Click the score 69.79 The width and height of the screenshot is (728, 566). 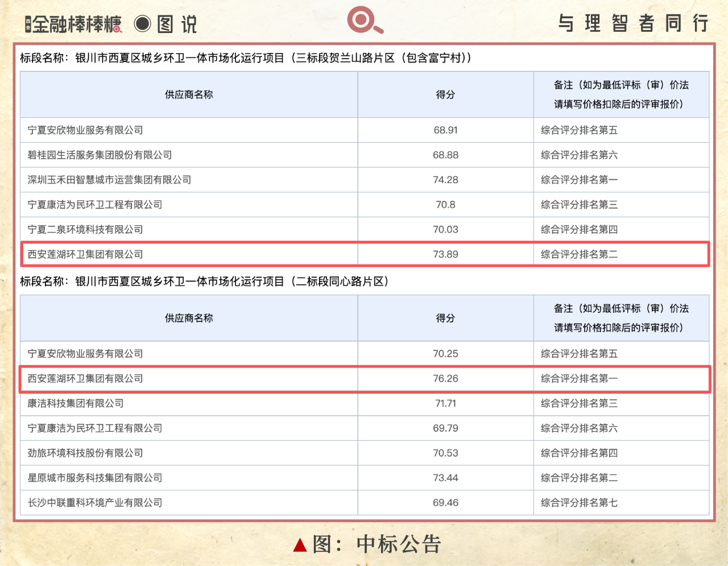pyautogui.click(x=445, y=428)
